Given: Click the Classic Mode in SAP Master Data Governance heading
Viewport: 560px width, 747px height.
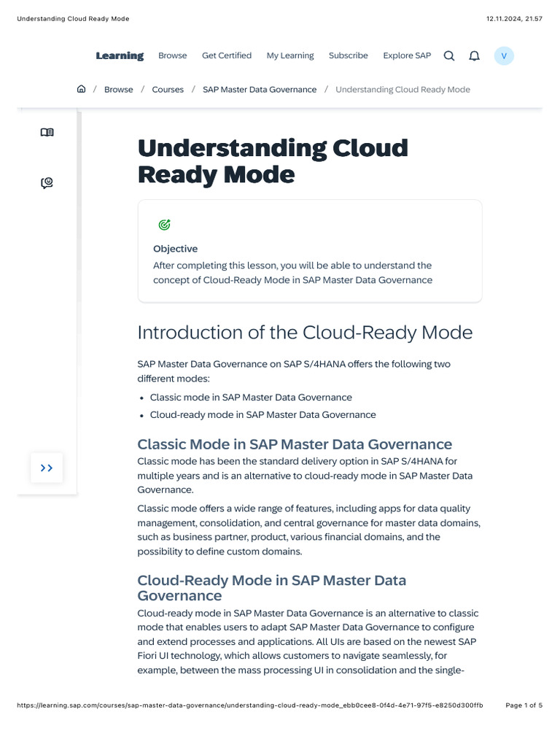Looking at the screenshot, I should tap(295, 444).
